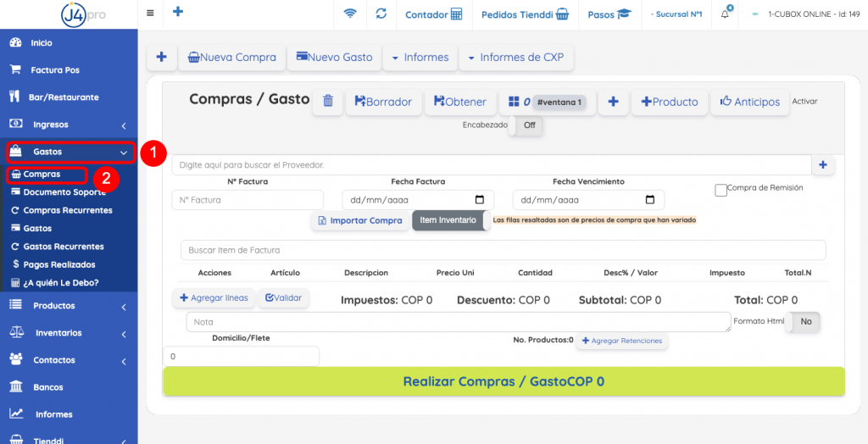This screenshot has height=444, width=868.
Task: Click the Obtener draft button
Action: (460, 102)
